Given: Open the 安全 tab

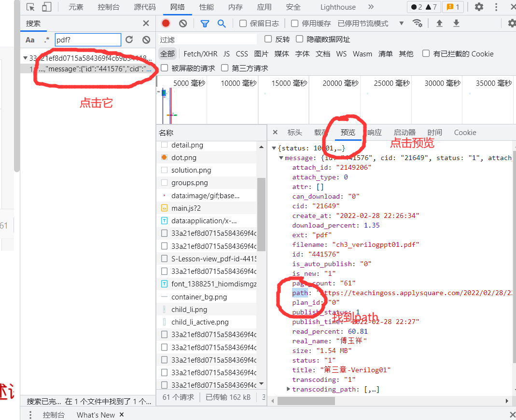Looking at the screenshot, I should coord(293,7).
